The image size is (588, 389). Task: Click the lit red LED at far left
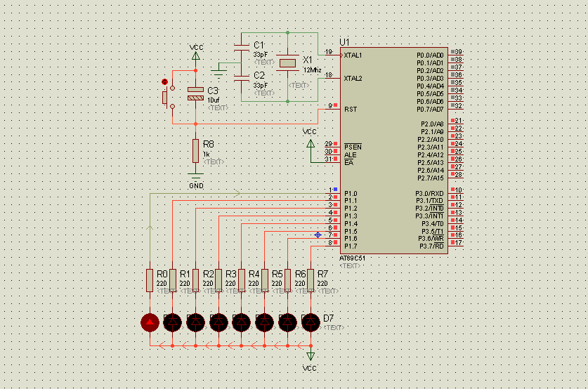pos(150,322)
